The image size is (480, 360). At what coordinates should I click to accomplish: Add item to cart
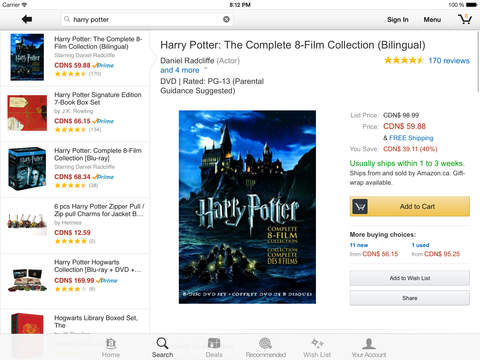(410, 206)
